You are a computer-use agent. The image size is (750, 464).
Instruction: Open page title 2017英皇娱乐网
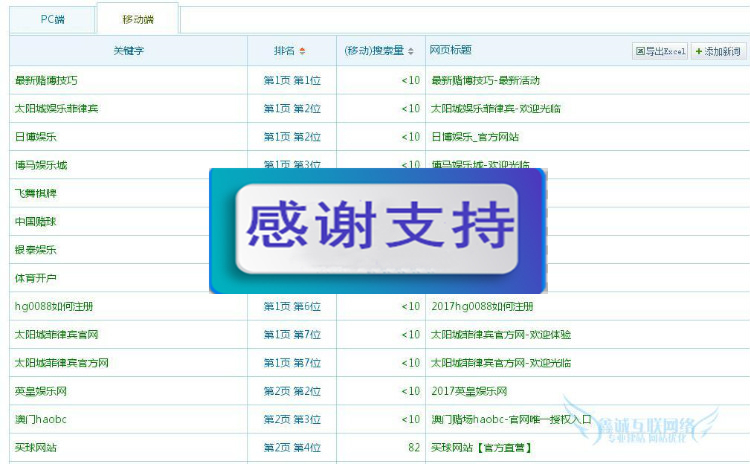coord(469,391)
